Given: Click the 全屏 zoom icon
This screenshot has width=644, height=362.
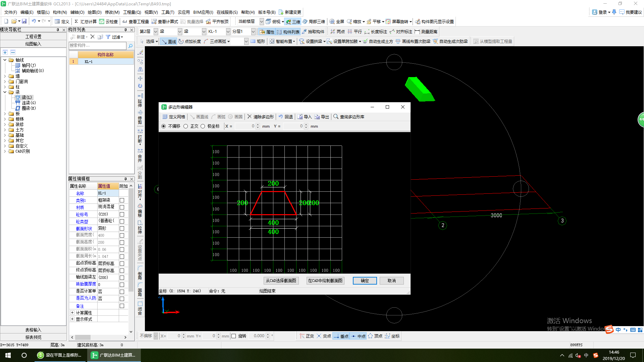Looking at the screenshot, I should coord(337,21).
